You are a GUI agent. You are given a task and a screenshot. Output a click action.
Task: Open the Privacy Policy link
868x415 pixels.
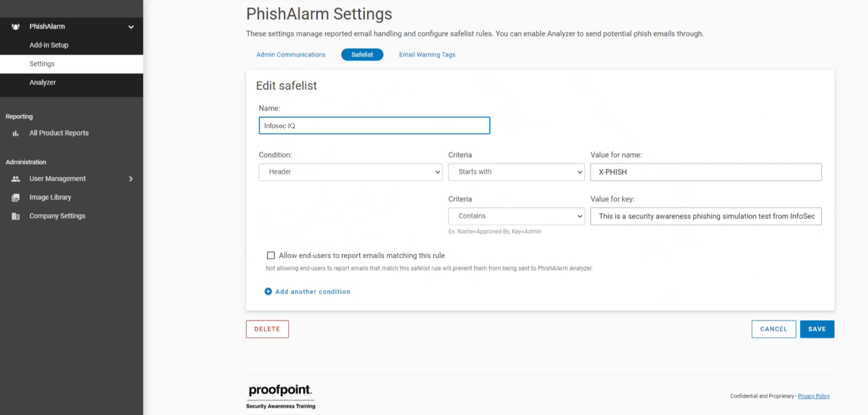click(814, 396)
